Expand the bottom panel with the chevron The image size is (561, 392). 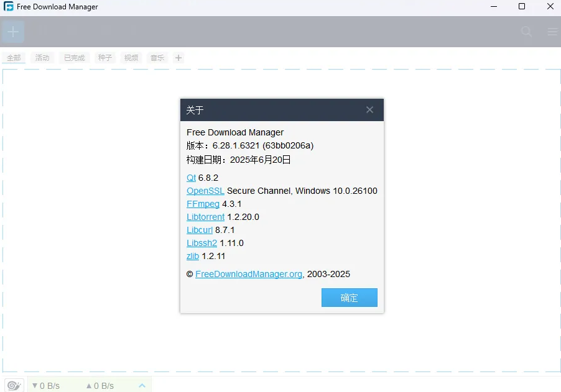coord(142,385)
